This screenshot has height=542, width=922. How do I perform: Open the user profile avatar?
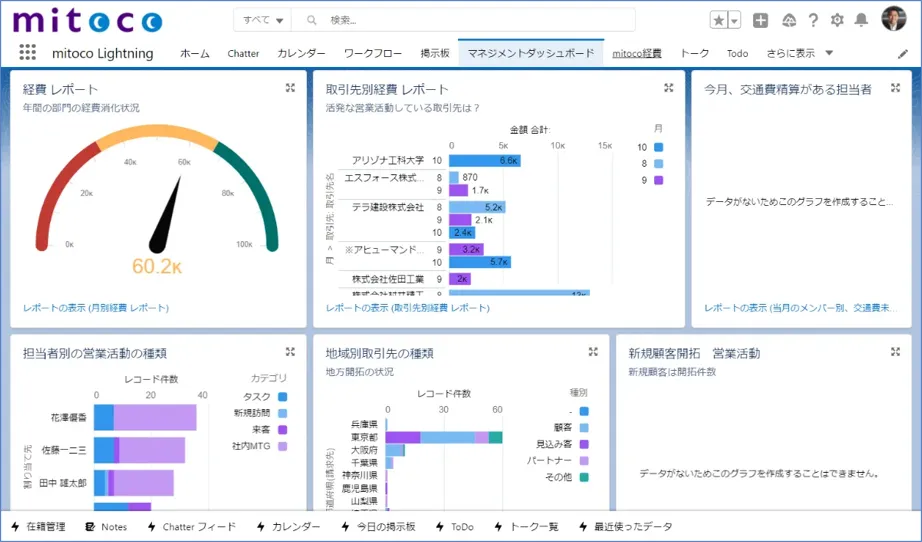894,19
